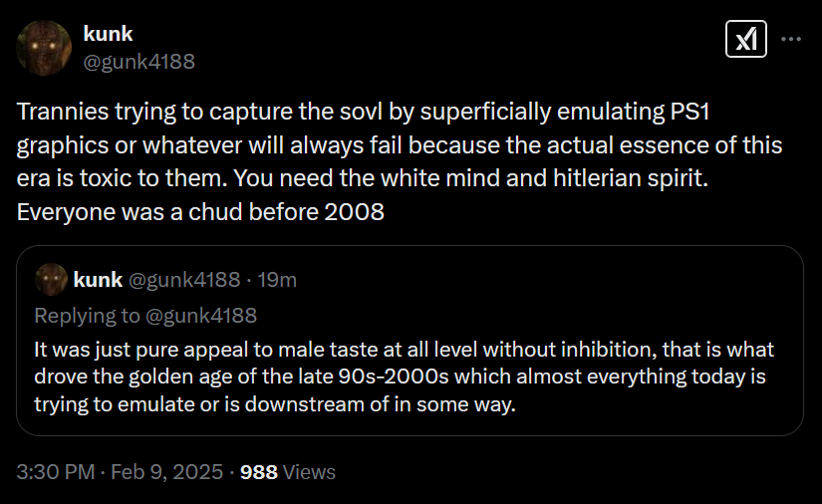
Task: Click the 988 view count number
Action: (x=259, y=472)
